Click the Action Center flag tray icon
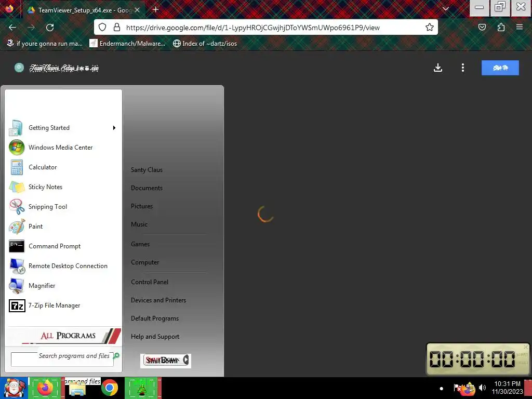The width and height of the screenshot is (532, 399). coord(457,388)
